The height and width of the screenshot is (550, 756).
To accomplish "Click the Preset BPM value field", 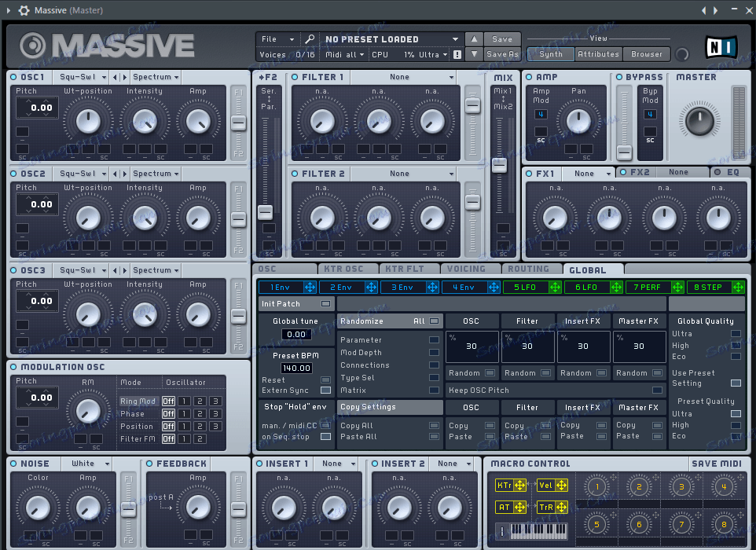I will (296, 368).
